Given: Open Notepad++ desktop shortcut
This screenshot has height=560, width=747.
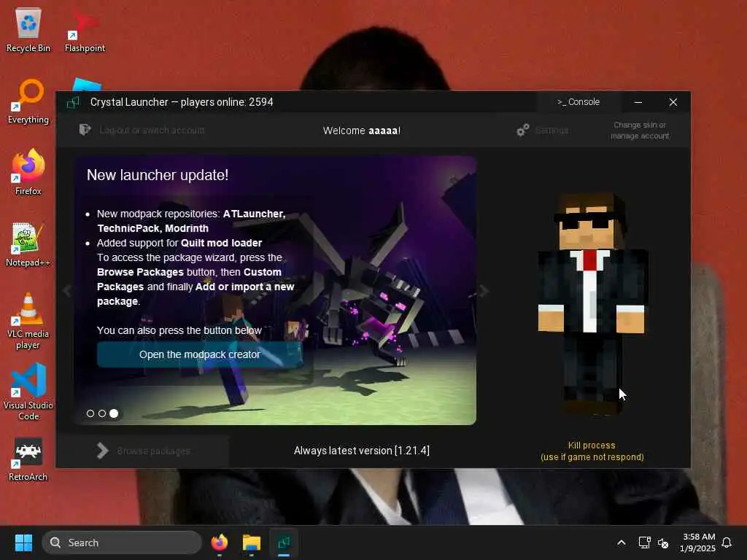Looking at the screenshot, I should (x=28, y=244).
